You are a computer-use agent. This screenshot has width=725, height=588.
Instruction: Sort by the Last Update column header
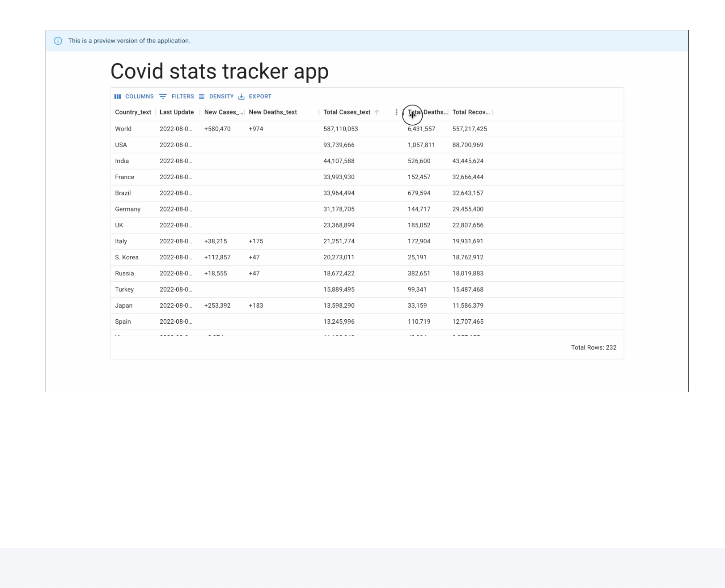point(177,112)
